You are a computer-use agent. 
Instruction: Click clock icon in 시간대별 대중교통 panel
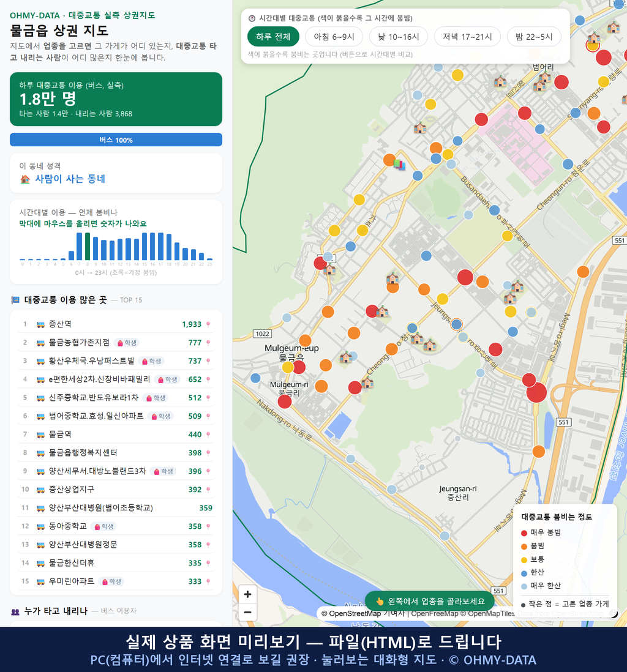[x=252, y=18]
